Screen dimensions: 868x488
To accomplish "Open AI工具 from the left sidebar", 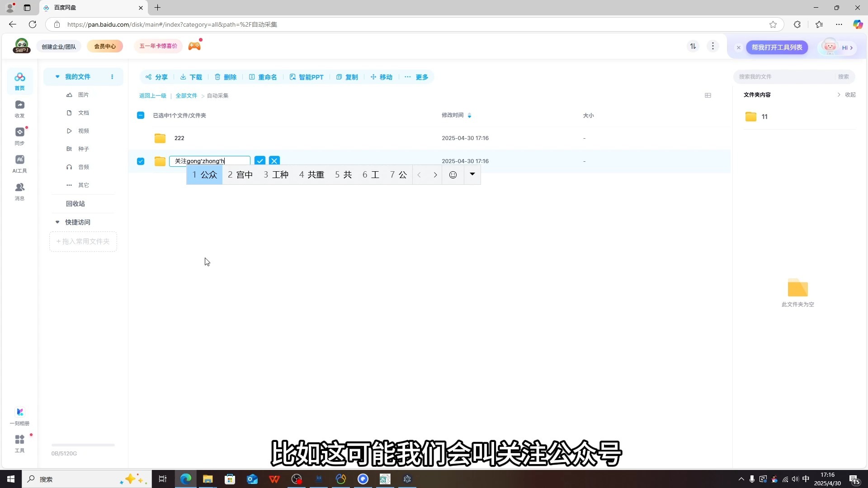I will [x=19, y=164].
